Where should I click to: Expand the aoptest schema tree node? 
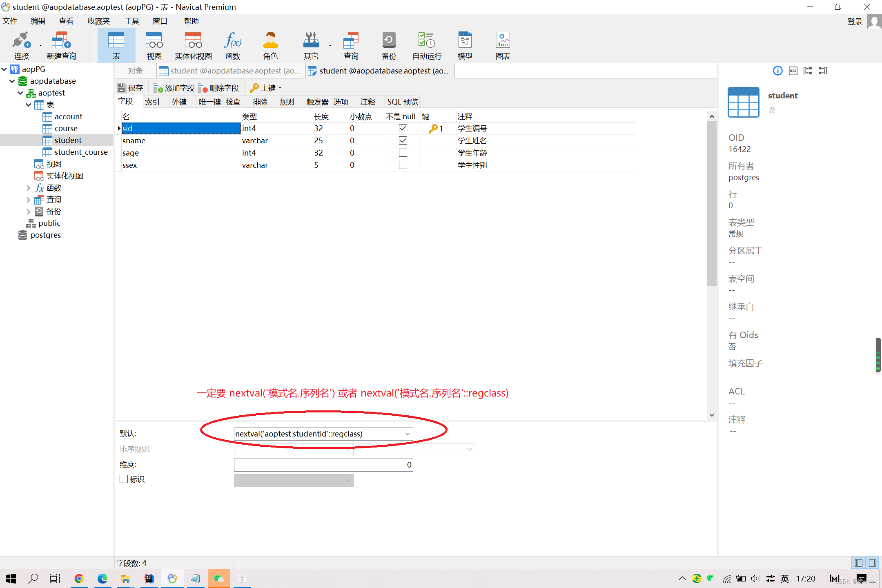tap(20, 93)
